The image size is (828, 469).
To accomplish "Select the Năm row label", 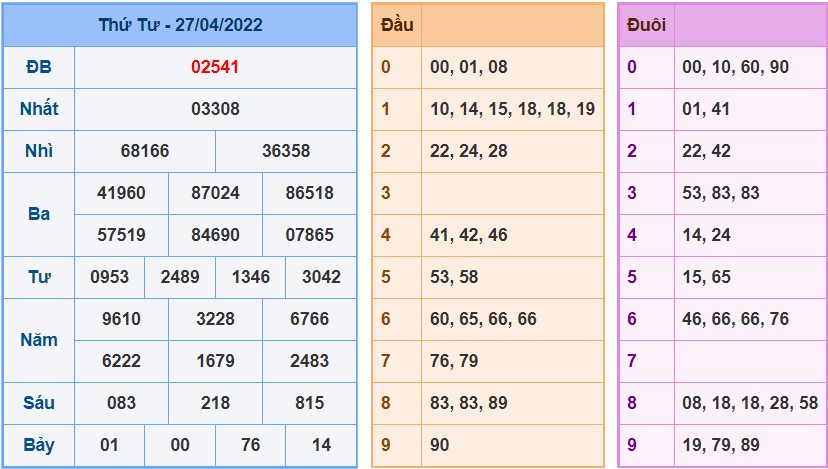I will pos(39,340).
